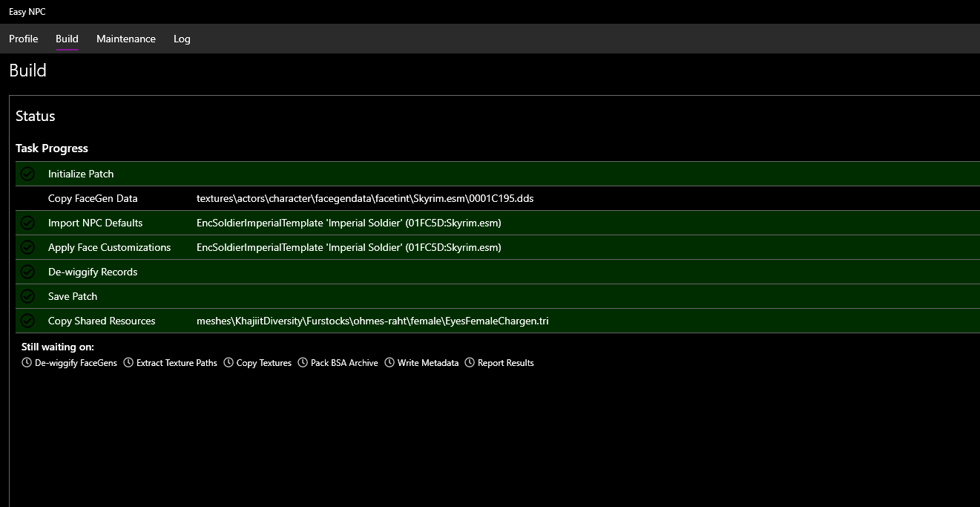Click the Easy NPC window title

tap(27, 12)
